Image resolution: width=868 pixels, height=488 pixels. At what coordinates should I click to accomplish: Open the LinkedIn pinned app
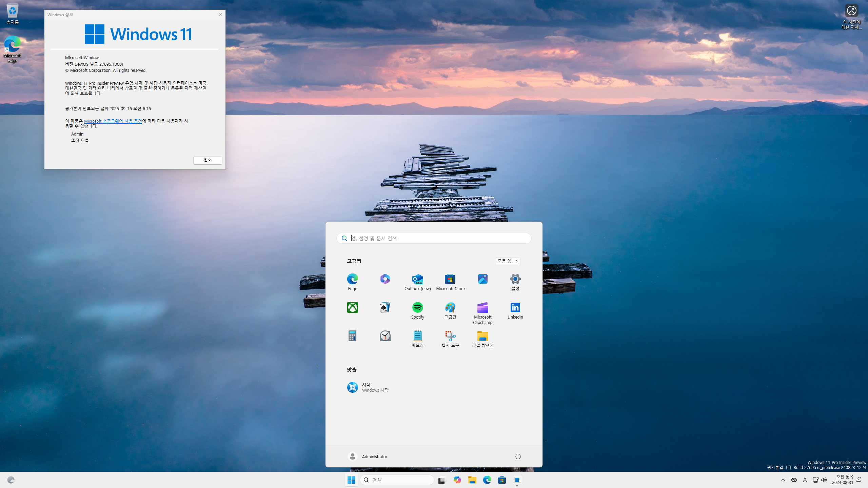point(515,308)
